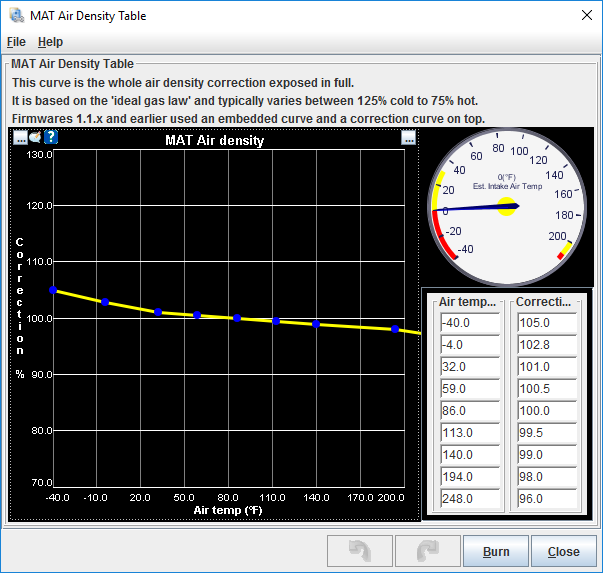Select the correction cell with 96.0

pyautogui.click(x=545, y=498)
